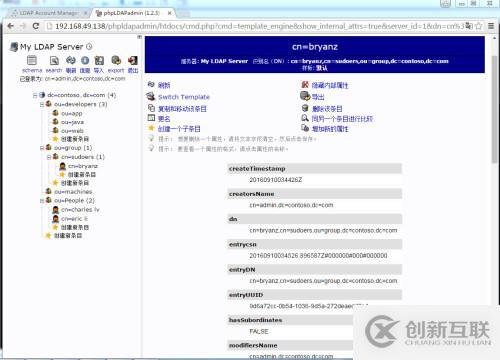Select ou=web in the tree
The width and height of the screenshot is (500, 360).
[72, 131]
